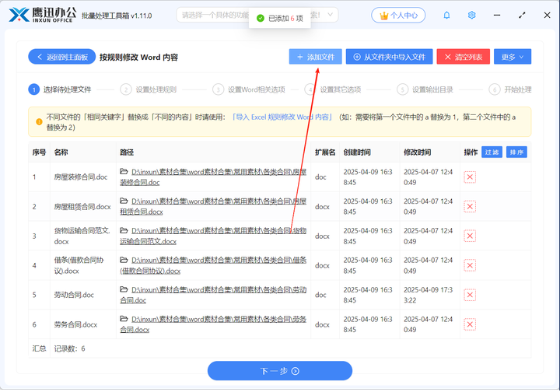
Task: Open folder icon for 劳动合同.doc path
Action: click(124, 289)
